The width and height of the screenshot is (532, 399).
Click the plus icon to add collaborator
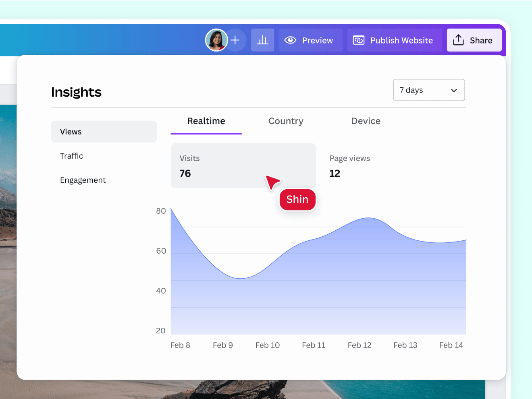[235, 40]
